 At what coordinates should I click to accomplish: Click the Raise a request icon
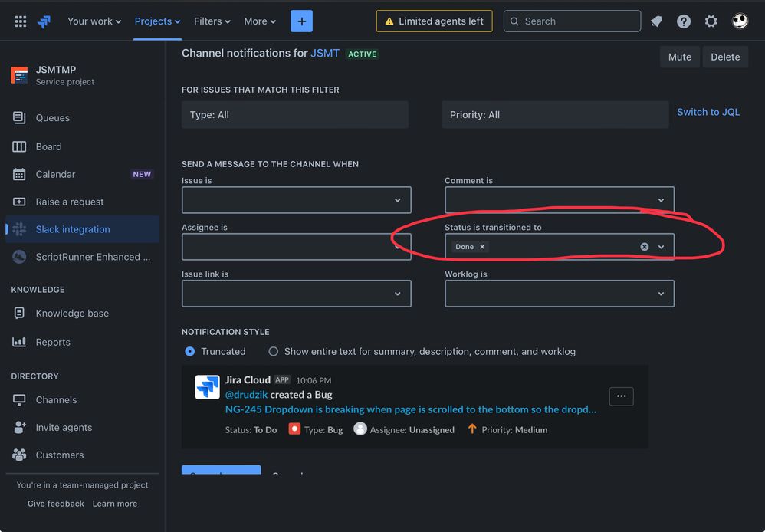(x=19, y=202)
